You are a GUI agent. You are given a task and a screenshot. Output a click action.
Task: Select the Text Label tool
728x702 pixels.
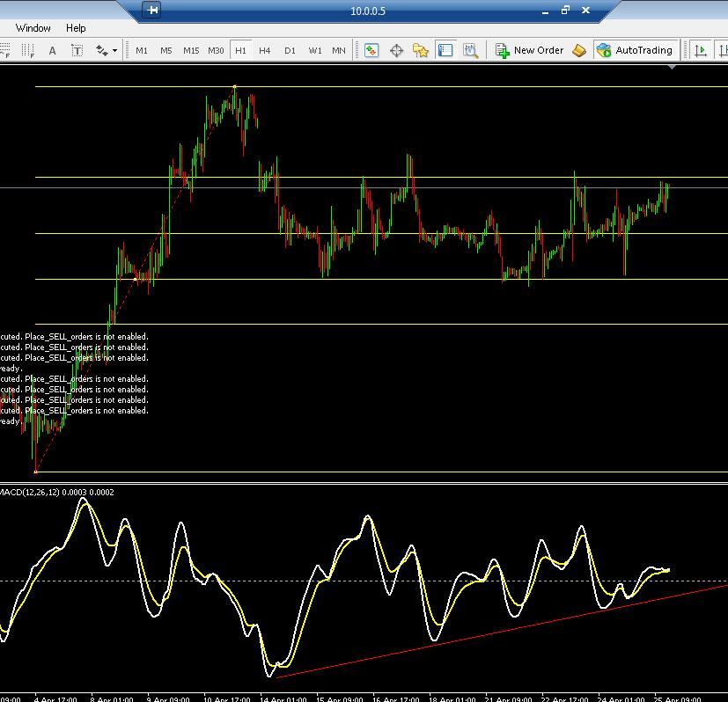click(x=77, y=50)
